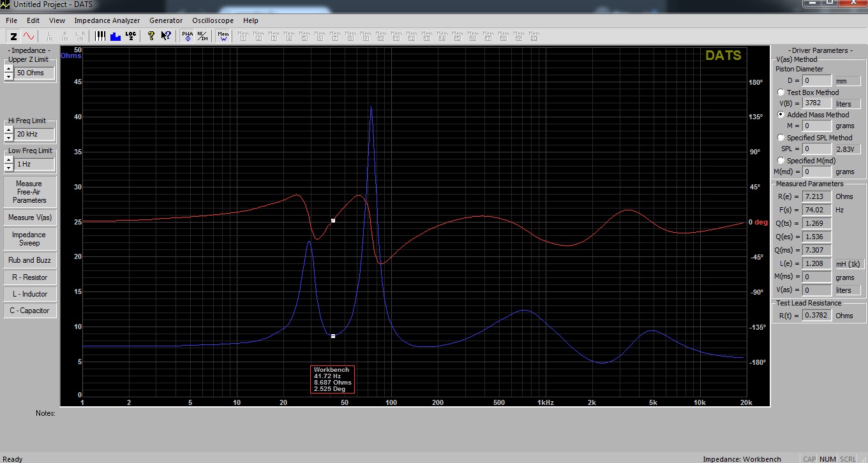
Task: Select the Mem 7 memory slot icon
Action: coord(335,36)
